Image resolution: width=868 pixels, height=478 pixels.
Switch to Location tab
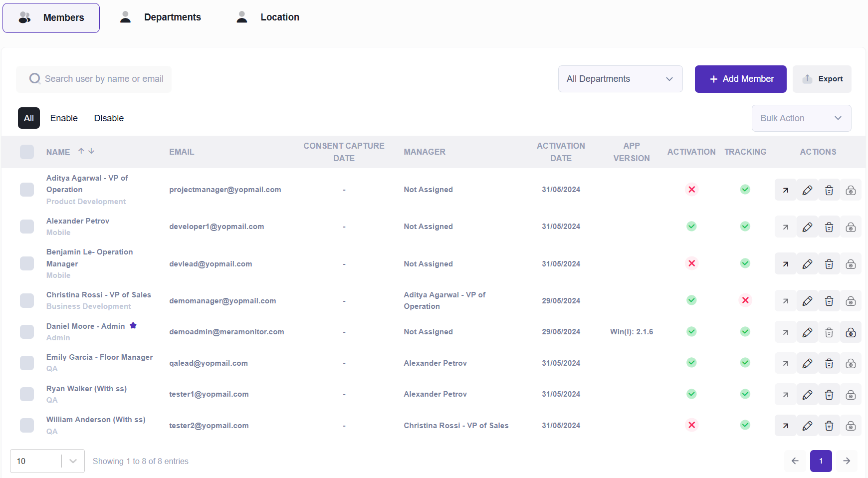[268, 17]
